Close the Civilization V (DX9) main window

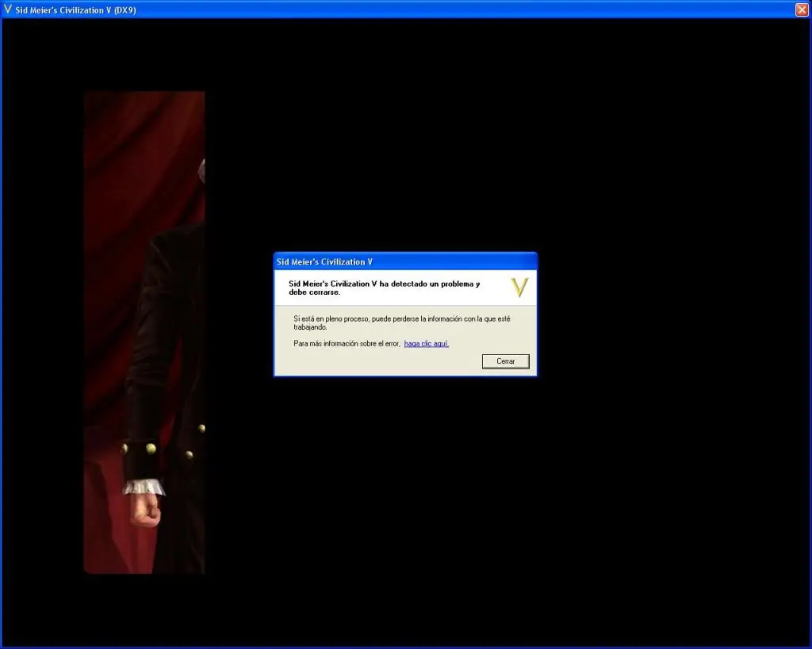point(802,10)
